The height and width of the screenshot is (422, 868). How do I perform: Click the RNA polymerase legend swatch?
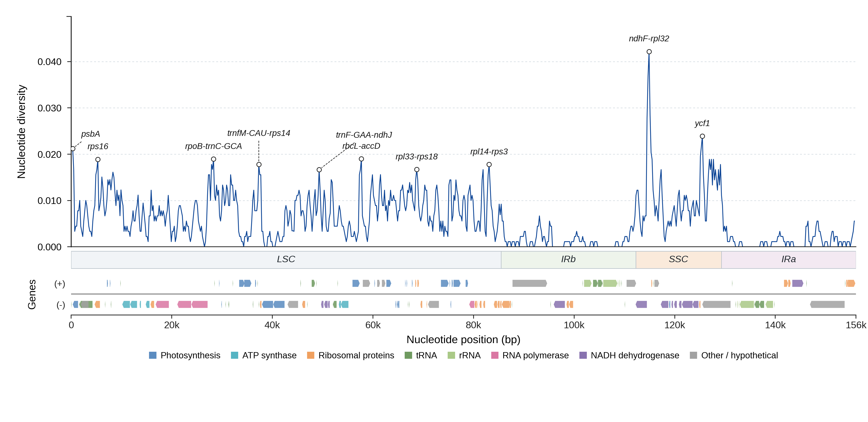pyautogui.click(x=495, y=355)
